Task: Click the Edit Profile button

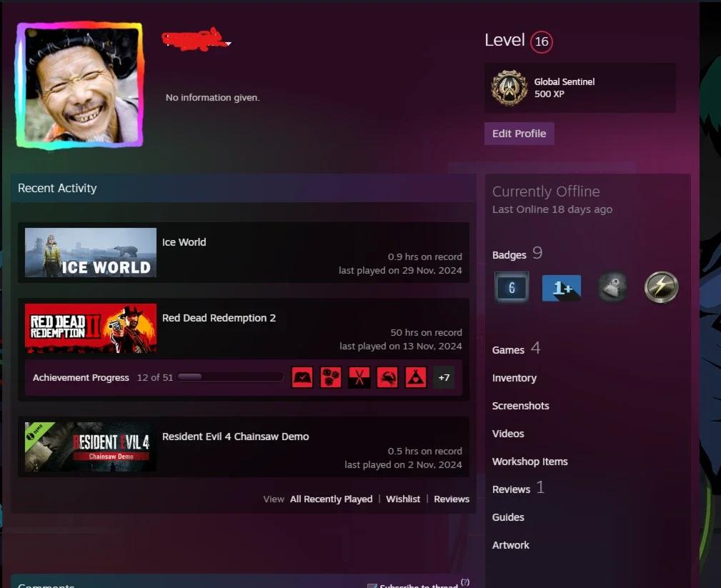Action: 519,134
